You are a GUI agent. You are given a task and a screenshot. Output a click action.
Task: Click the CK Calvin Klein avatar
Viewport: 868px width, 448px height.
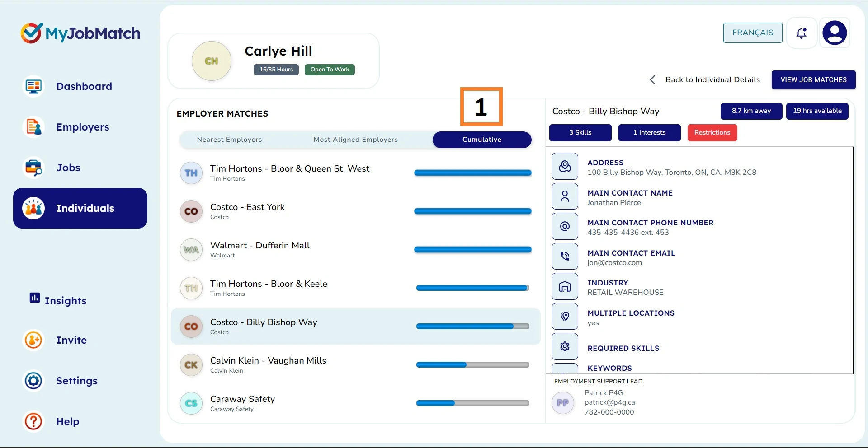click(x=191, y=365)
